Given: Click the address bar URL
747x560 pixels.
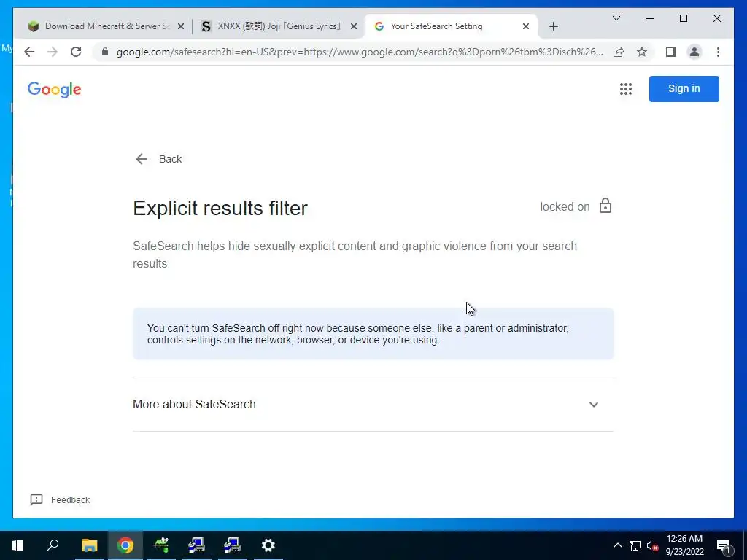Looking at the screenshot, I should [360, 52].
